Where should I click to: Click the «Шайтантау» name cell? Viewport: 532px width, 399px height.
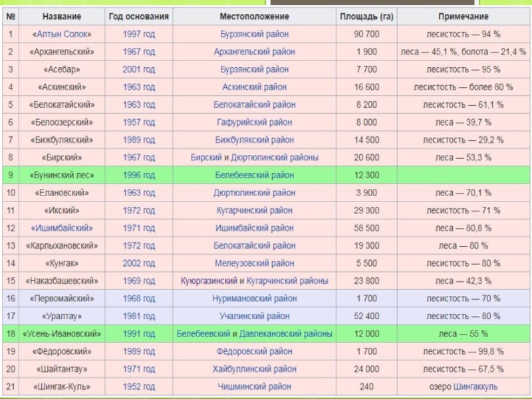click(x=62, y=369)
